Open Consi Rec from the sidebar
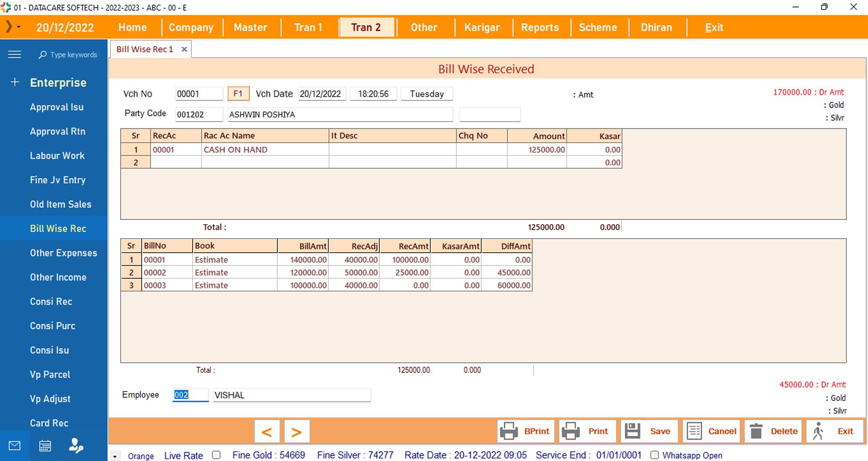 coord(54,301)
